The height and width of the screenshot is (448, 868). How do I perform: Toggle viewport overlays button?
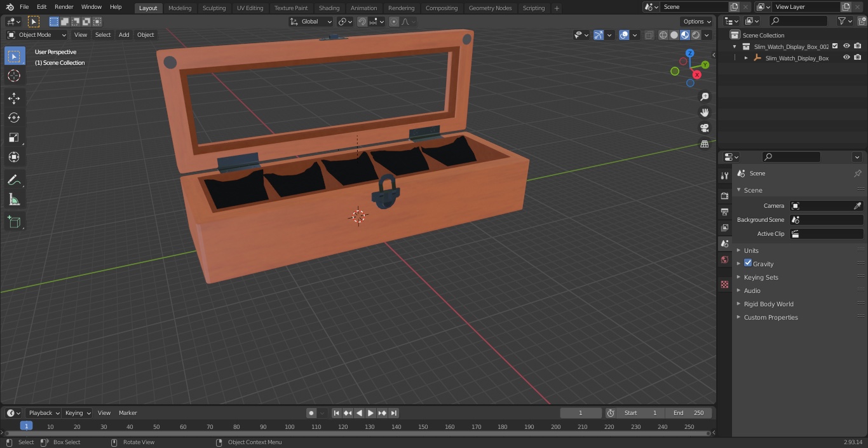click(x=624, y=35)
